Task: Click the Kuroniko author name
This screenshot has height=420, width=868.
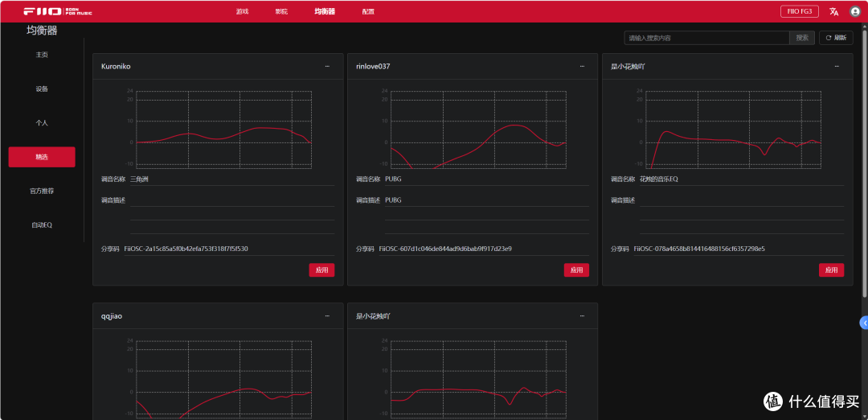Action: pyautogui.click(x=116, y=67)
